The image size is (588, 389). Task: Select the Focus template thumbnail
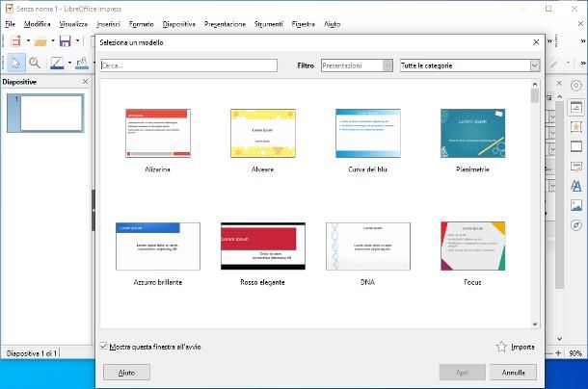[x=473, y=246]
